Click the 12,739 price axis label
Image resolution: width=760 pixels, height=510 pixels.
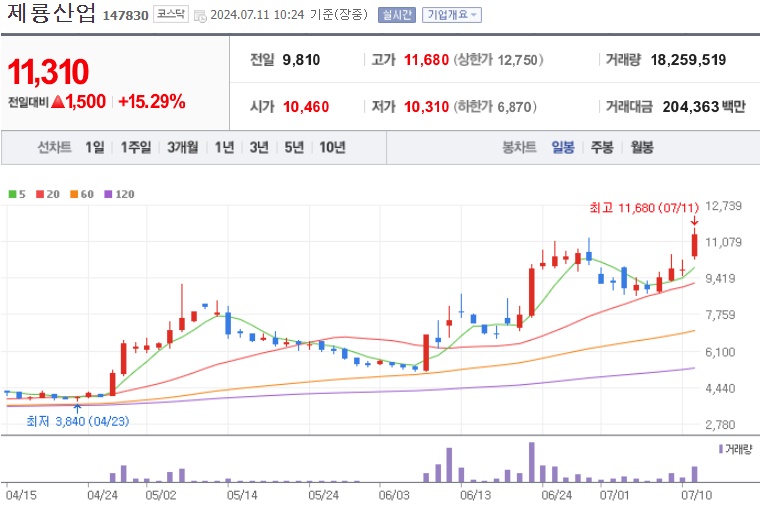pos(723,206)
